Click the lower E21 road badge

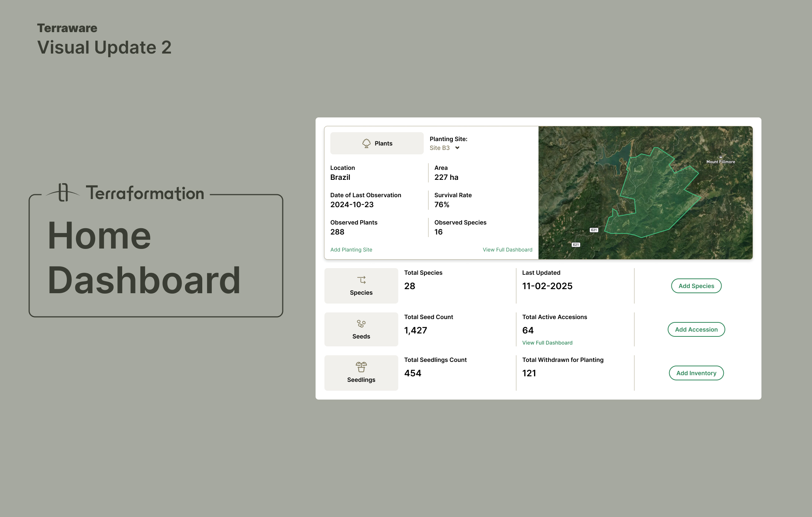(576, 245)
